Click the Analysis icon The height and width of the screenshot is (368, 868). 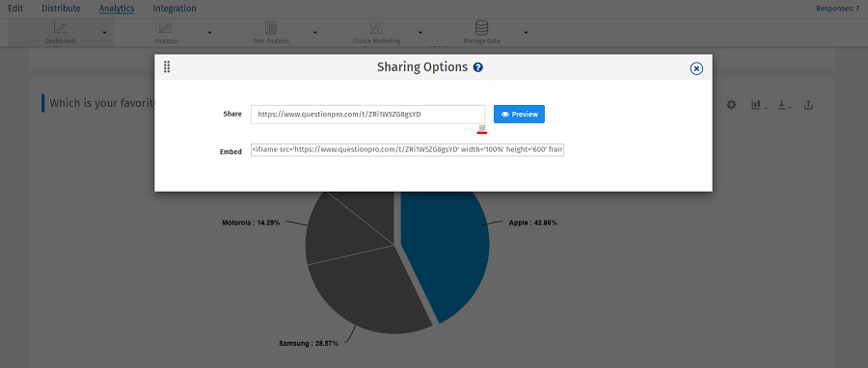pyautogui.click(x=166, y=28)
